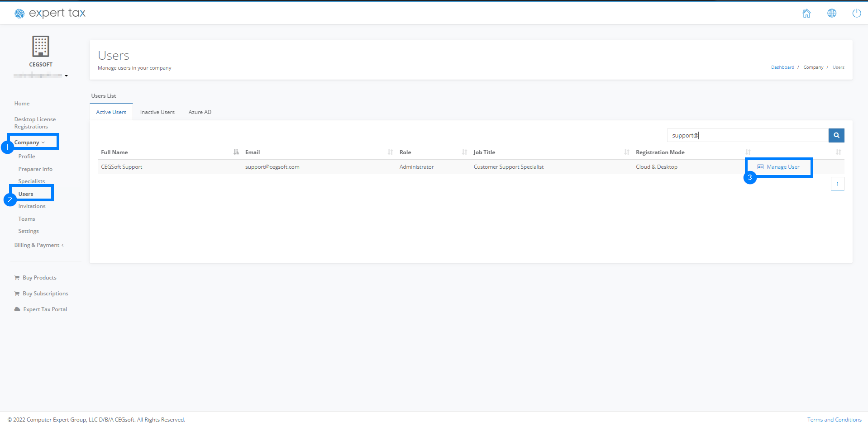The height and width of the screenshot is (427, 868).
Task: Collapse the Company sidebar menu
Action: pyautogui.click(x=29, y=142)
